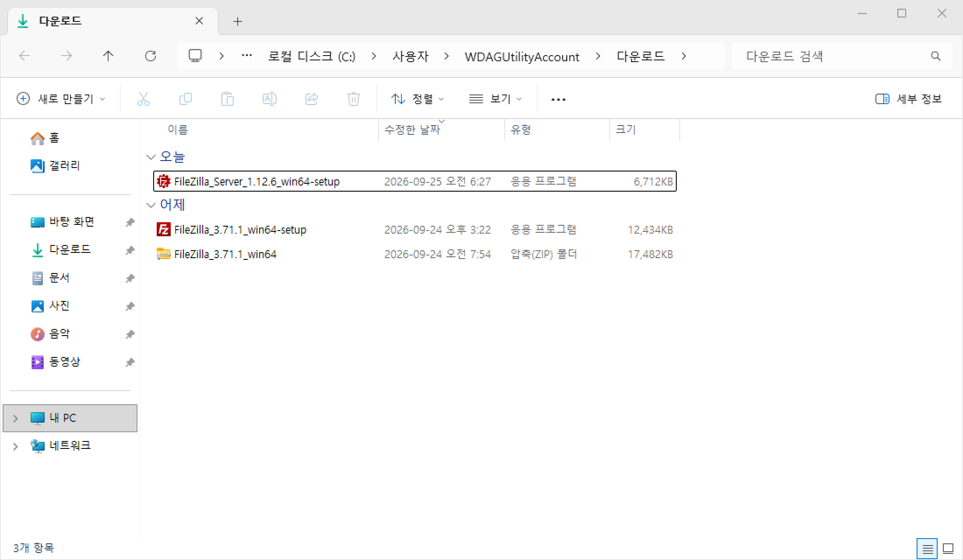963x560 pixels.
Task: Close the 다운로드 tab
Action: click(x=199, y=21)
